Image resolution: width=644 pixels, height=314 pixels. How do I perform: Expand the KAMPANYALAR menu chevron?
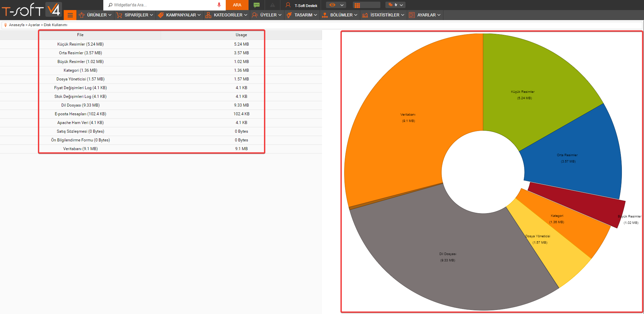(x=199, y=15)
